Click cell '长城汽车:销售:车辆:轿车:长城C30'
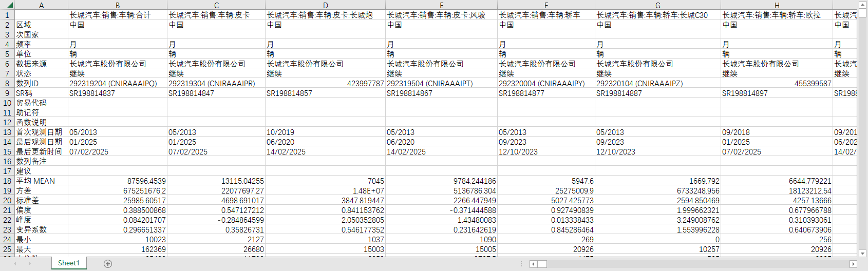868x271 pixels. [658, 15]
